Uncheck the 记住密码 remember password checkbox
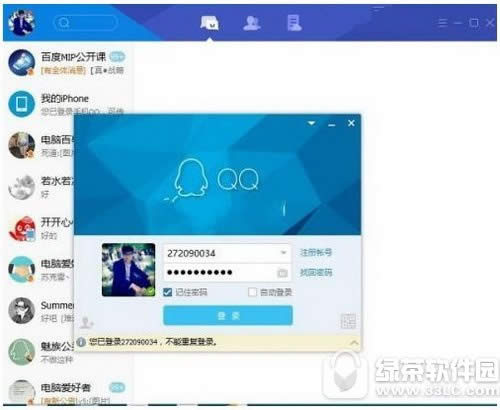500x410 pixels. 168,292
